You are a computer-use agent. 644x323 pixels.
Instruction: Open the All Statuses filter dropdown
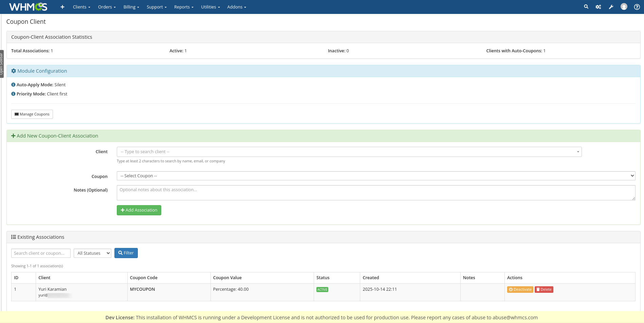[x=92, y=253]
